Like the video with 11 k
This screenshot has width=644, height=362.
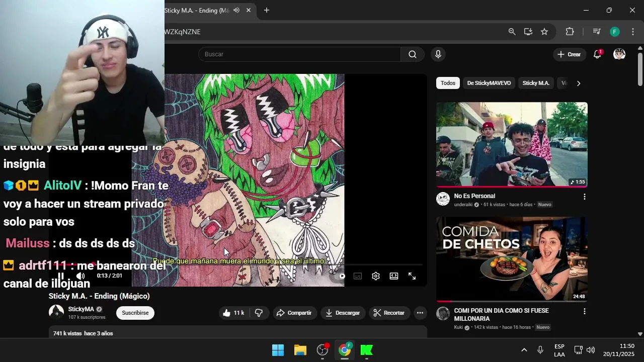point(233,313)
